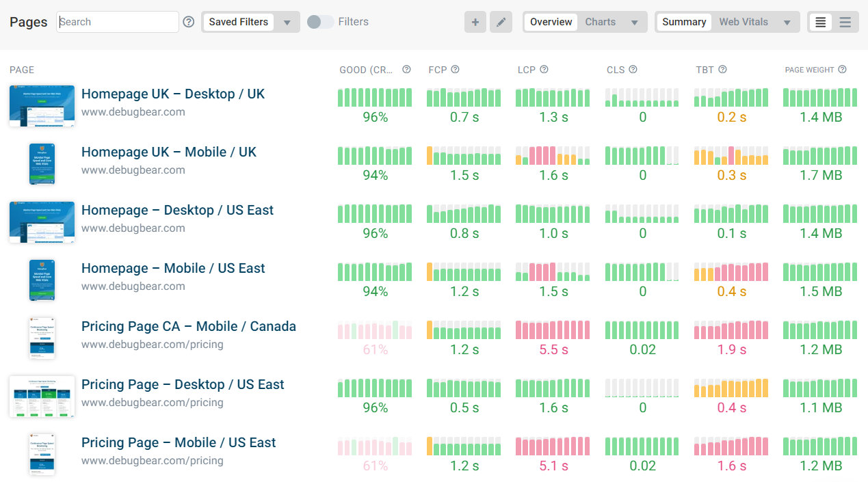Select the Web Vitals tab
868x482 pixels.
tap(743, 22)
